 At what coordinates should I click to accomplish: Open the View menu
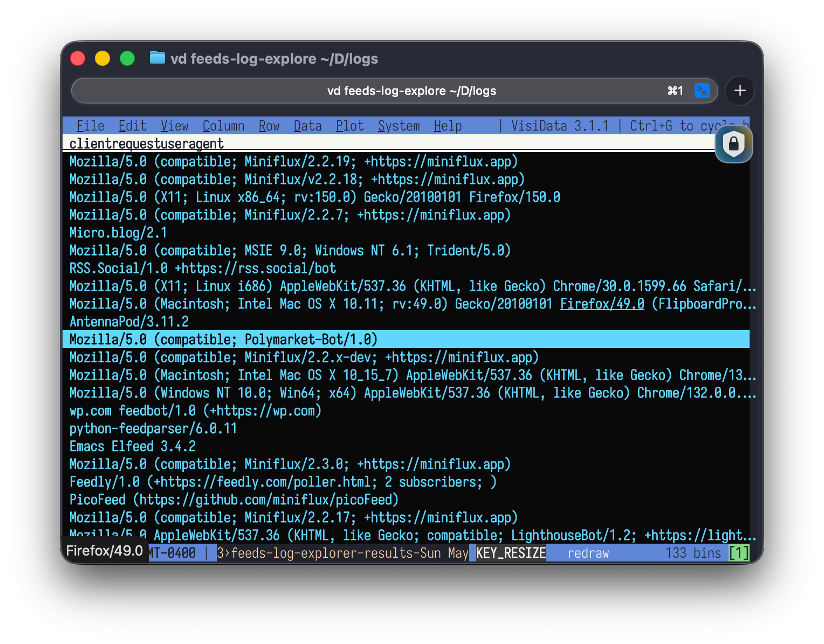174,126
